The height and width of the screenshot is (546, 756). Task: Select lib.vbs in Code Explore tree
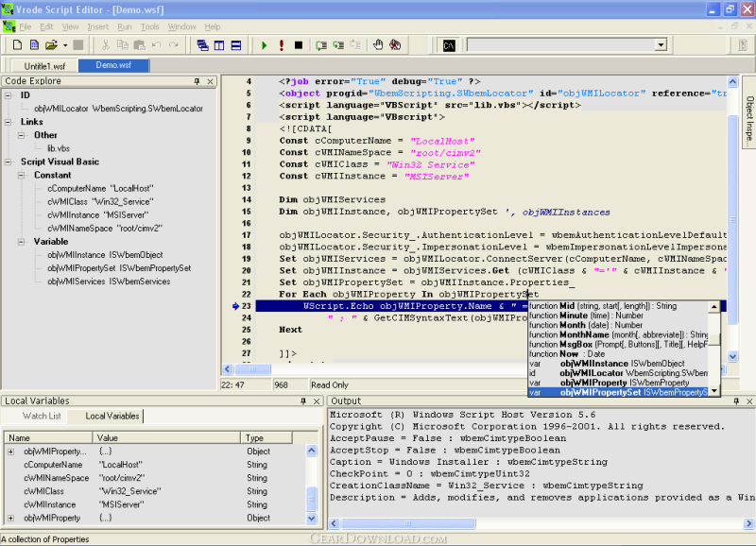(x=59, y=148)
